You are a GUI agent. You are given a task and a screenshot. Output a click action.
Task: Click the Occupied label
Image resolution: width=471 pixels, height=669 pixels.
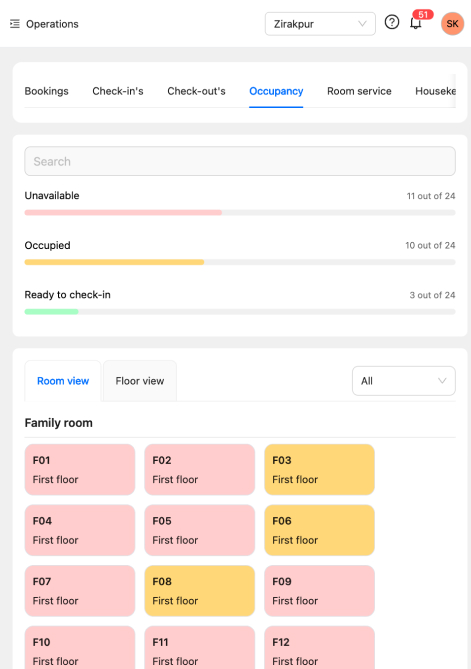[47, 245]
